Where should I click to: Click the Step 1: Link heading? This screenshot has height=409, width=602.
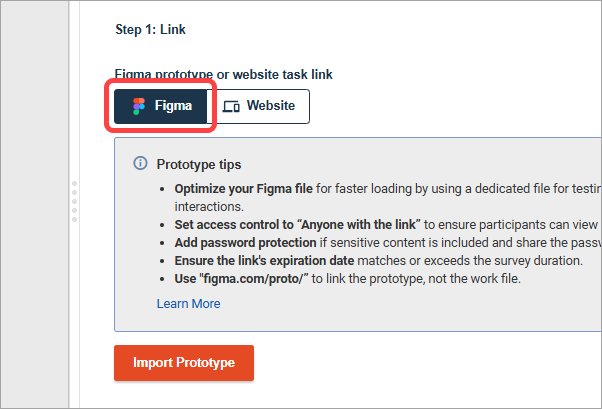150,30
